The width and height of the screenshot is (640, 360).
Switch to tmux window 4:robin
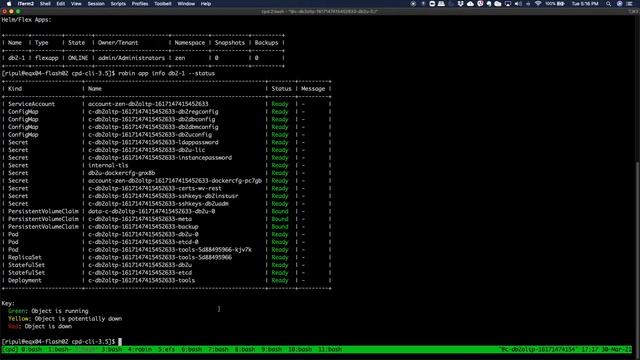(140, 349)
